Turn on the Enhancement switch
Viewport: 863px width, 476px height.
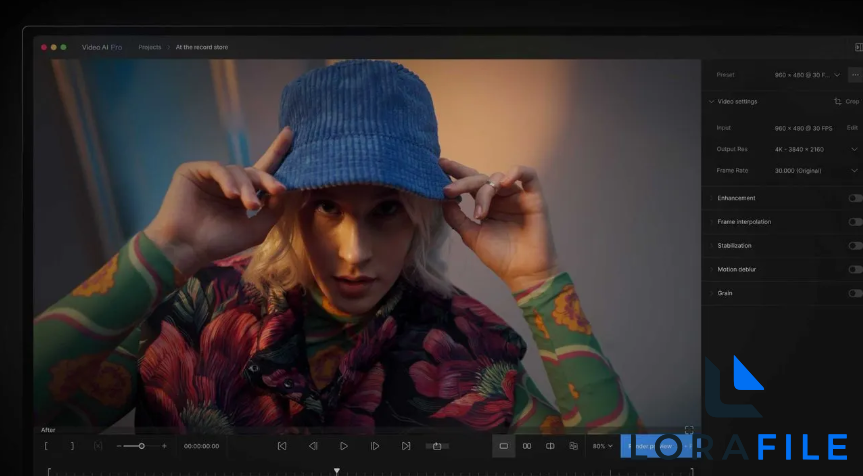click(855, 198)
